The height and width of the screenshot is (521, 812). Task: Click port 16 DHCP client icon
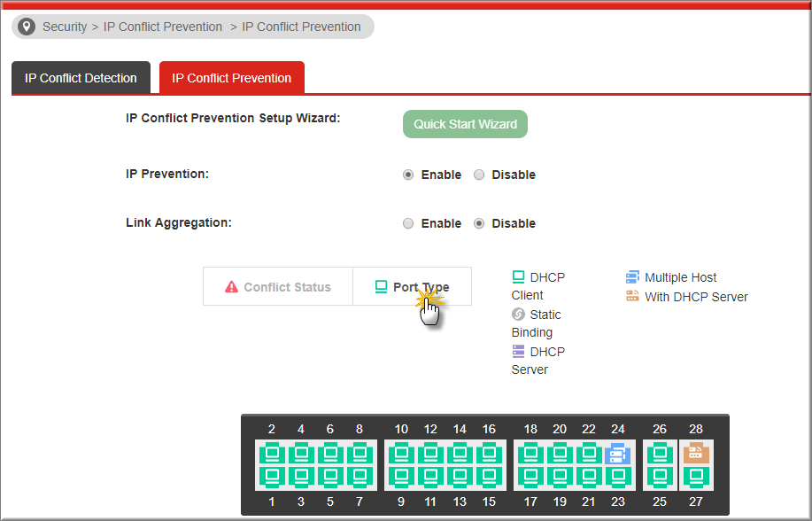[489, 455]
